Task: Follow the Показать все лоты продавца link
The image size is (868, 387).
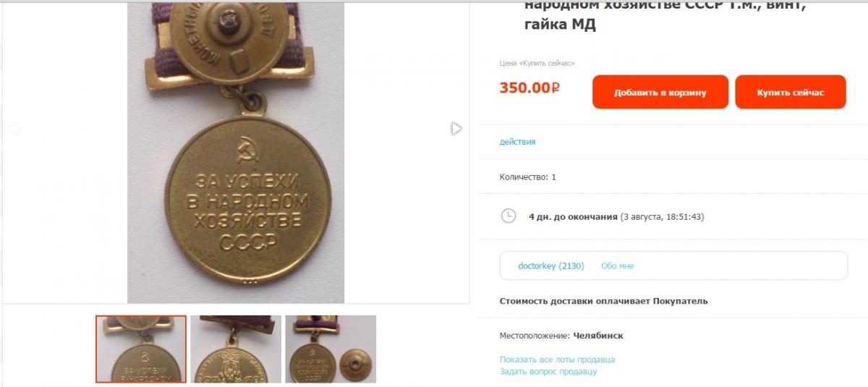Action: 557,360
